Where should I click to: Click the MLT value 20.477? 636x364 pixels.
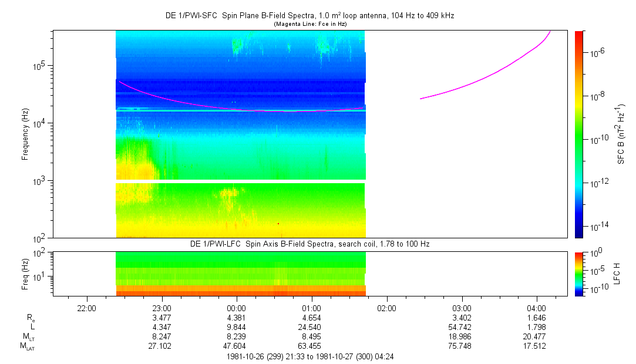[x=537, y=337]
